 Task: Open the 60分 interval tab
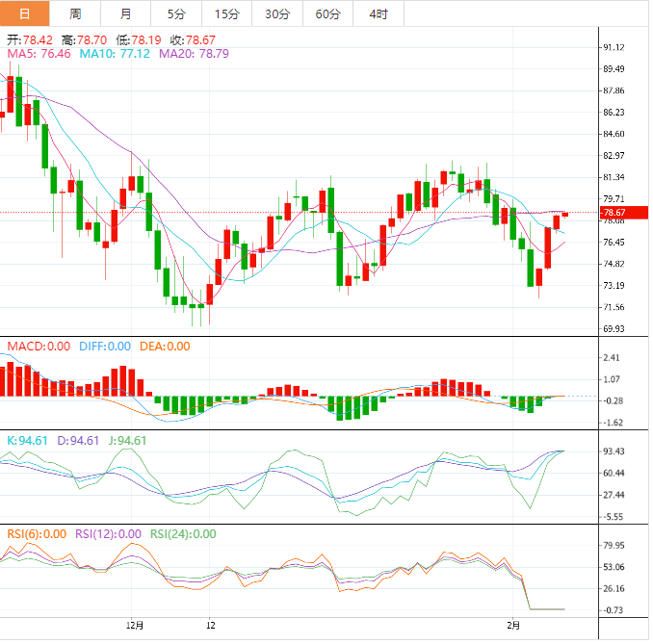point(327,13)
